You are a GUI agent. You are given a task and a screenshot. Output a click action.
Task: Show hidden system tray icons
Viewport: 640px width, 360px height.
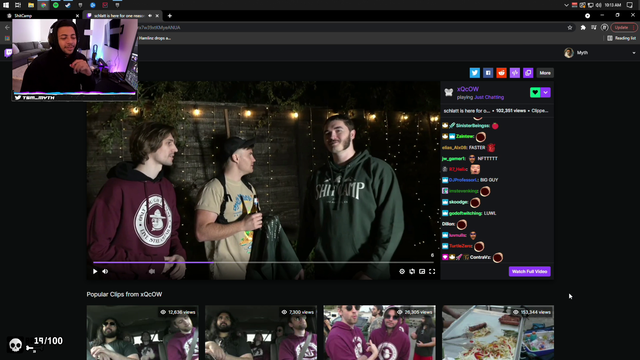coord(566,5)
